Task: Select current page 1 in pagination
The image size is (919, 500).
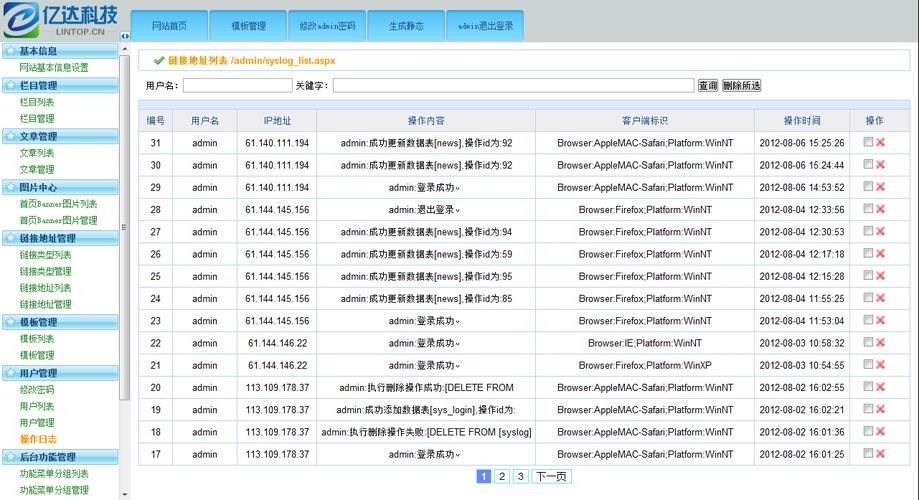Action: pos(484,476)
